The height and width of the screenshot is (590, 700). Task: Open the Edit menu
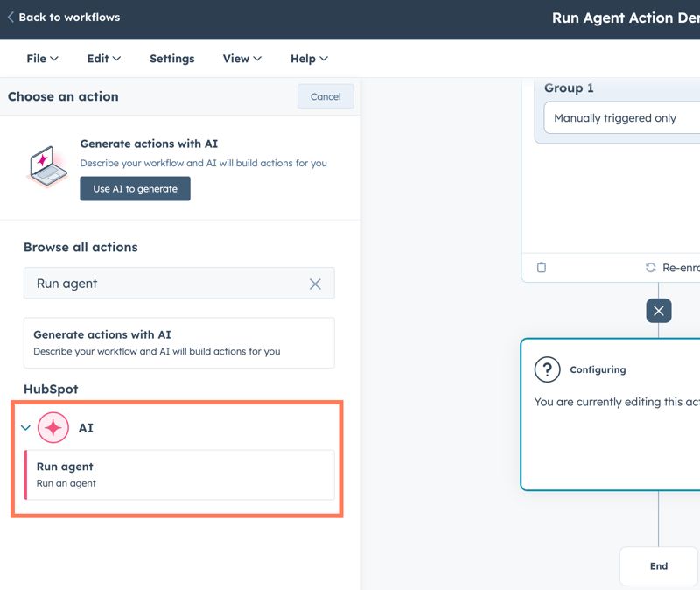pos(103,59)
